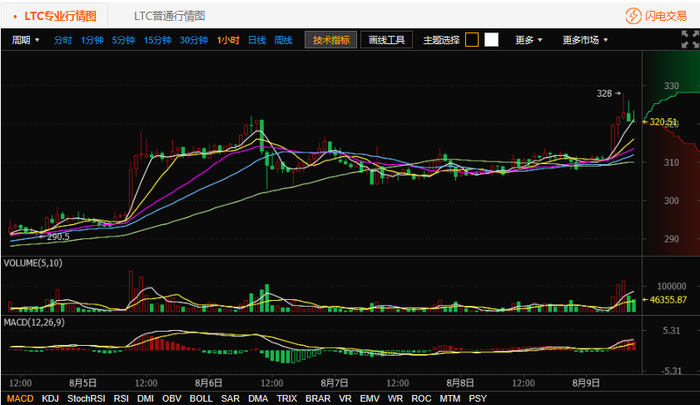Expand the 更多 dropdown menu
700x405 pixels.
point(529,40)
